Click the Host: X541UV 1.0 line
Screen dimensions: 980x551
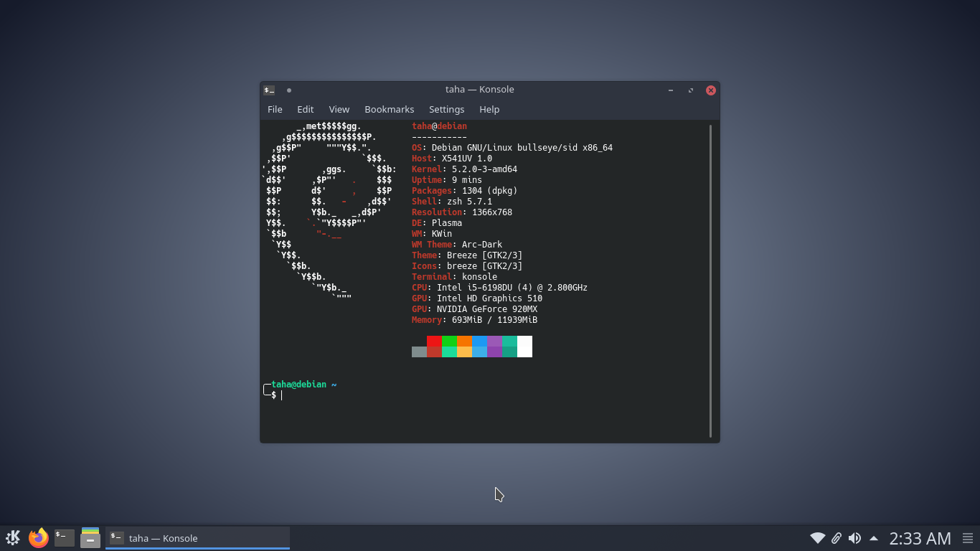(452, 159)
